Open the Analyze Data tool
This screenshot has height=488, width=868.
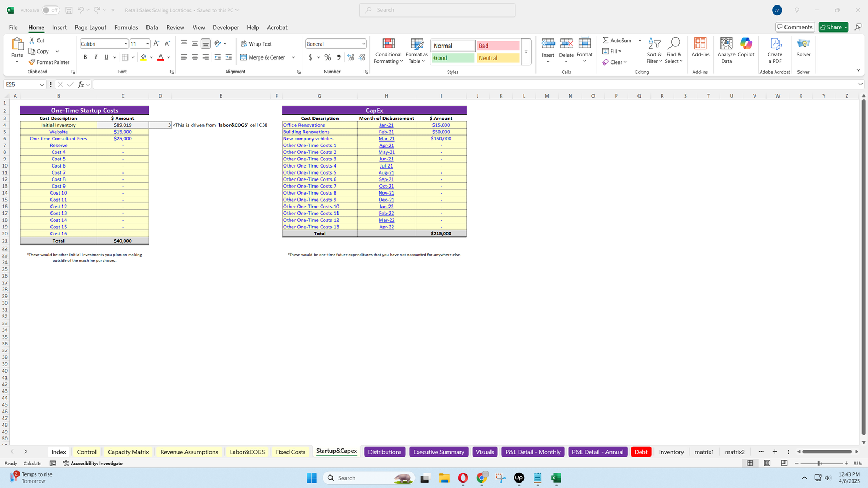[726, 44]
